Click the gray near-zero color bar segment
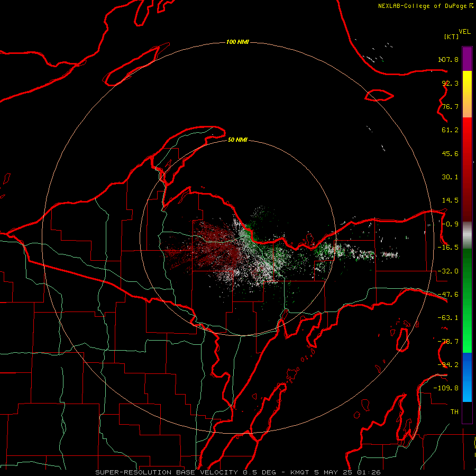The width and height of the screenshot is (476, 476). click(467, 235)
